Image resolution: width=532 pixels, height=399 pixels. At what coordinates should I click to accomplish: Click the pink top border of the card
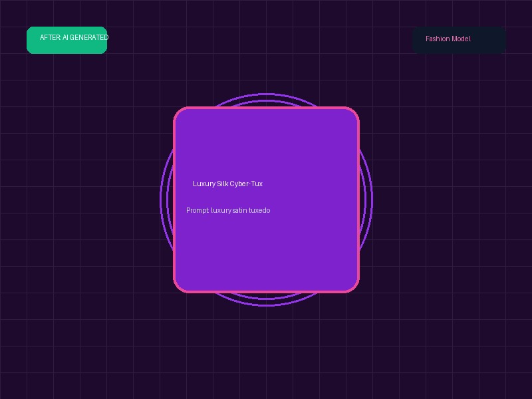click(x=267, y=108)
